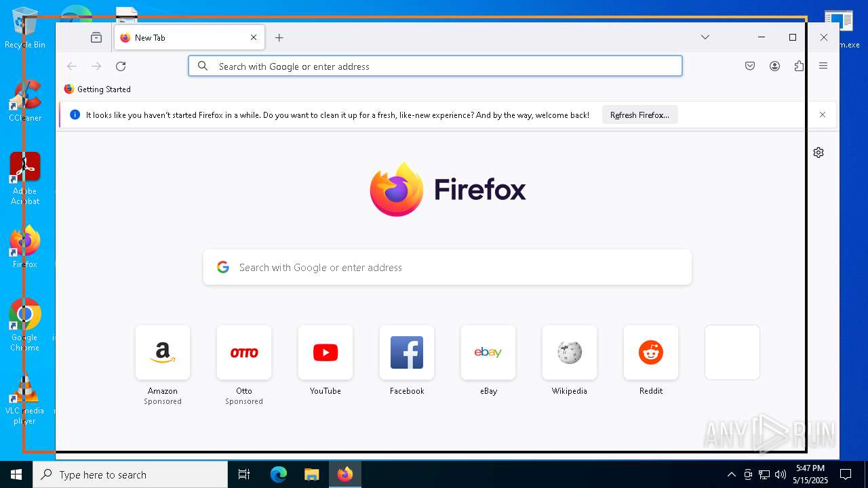Image resolution: width=868 pixels, height=488 pixels.
Task: Open volume icon in system tray
Action: [x=781, y=474]
